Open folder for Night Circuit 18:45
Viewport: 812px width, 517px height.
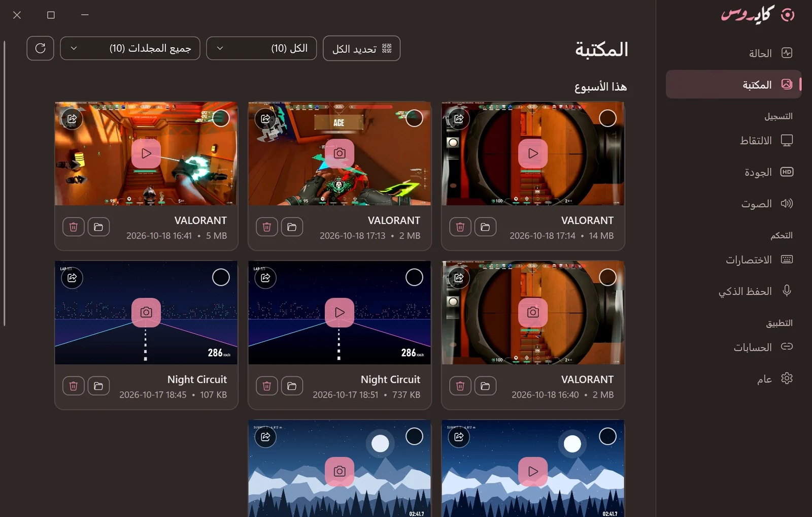click(x=98, y=386)
